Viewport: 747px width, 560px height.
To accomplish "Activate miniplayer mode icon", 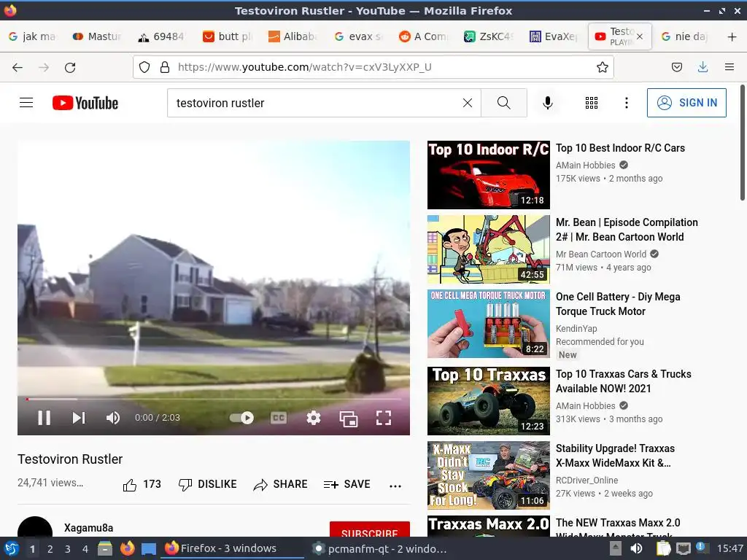I will [x=348, y=419].
